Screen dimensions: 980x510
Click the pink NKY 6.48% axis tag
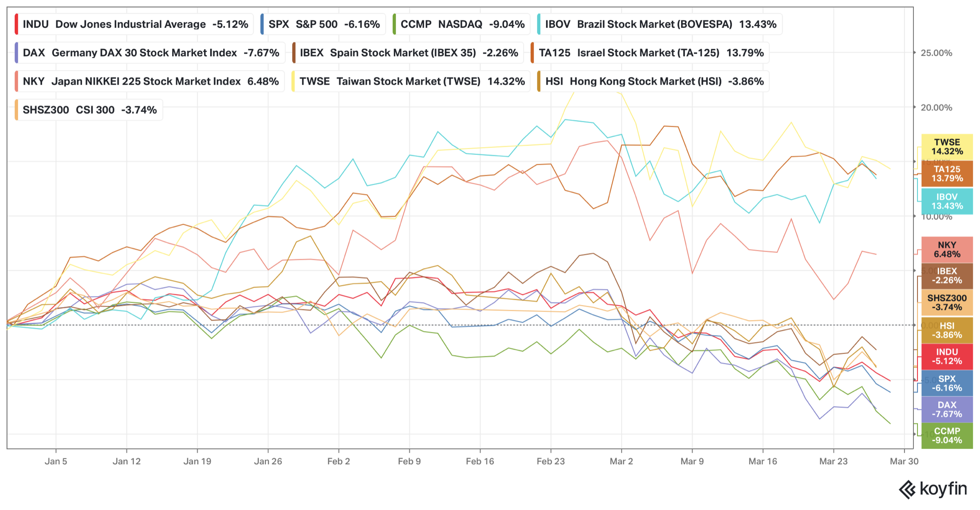tap(947, 249)
